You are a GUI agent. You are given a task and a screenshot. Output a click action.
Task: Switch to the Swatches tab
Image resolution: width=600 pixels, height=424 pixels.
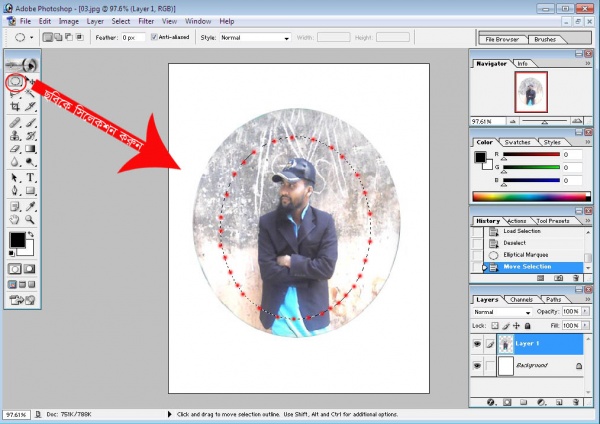click(x=517, y=142)
